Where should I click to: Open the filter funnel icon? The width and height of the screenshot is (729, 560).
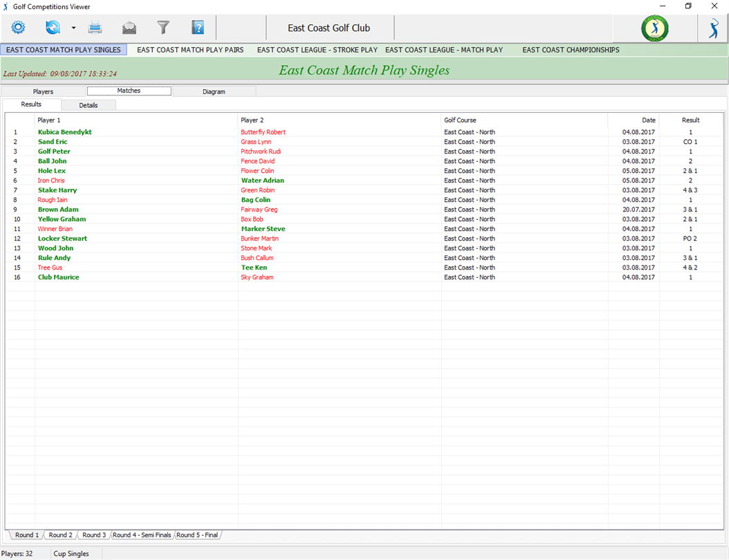163,28
